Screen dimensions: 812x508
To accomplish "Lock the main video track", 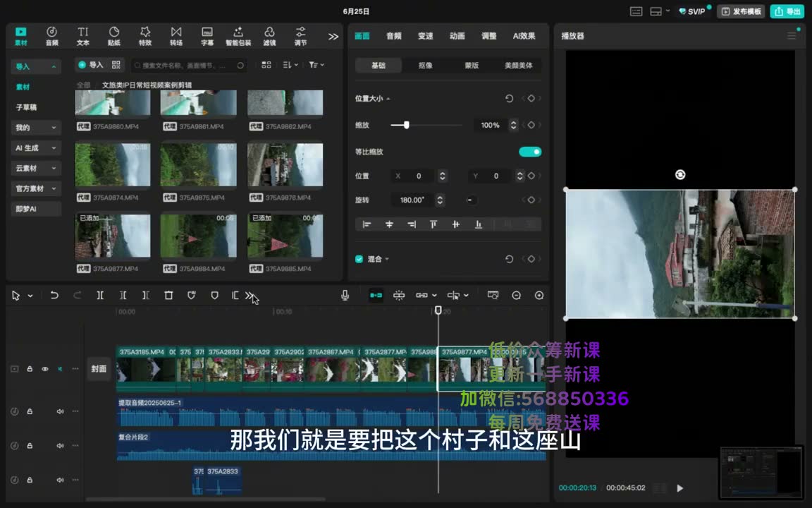I will pyautogui.click(x=30, y=369).
